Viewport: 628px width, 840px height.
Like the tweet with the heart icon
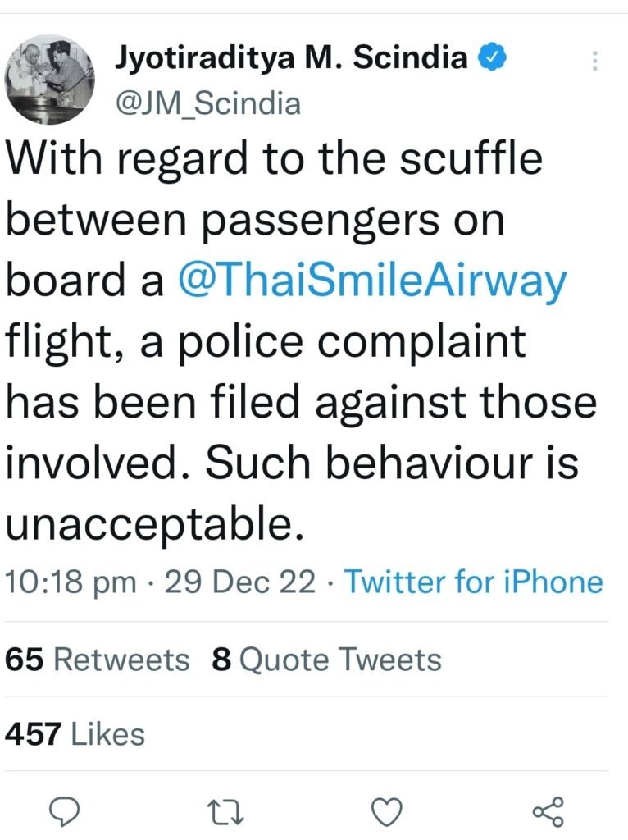pos(389,810)
